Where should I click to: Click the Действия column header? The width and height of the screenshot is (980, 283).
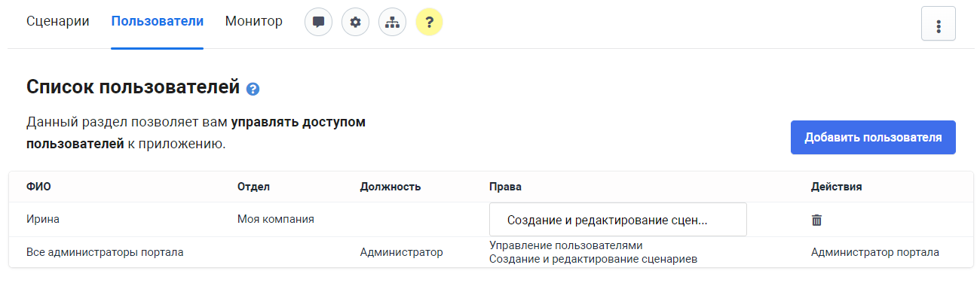(x=837, y=187)
